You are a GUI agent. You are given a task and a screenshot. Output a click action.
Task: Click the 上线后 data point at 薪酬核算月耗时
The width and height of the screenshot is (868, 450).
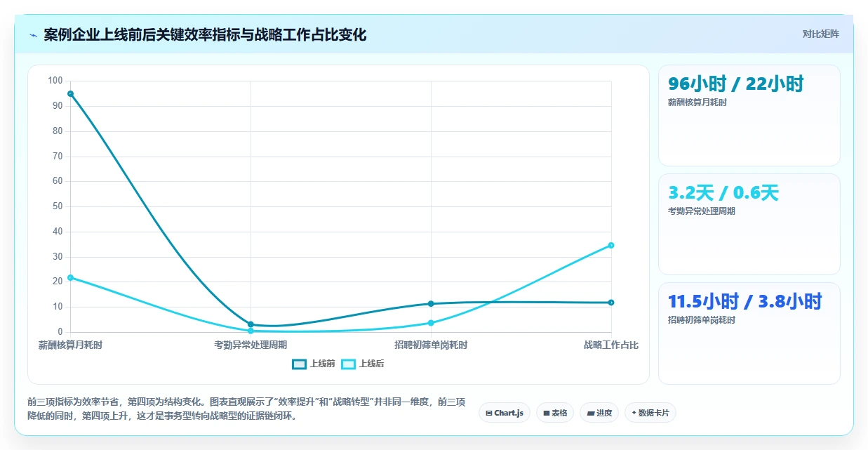70,277
